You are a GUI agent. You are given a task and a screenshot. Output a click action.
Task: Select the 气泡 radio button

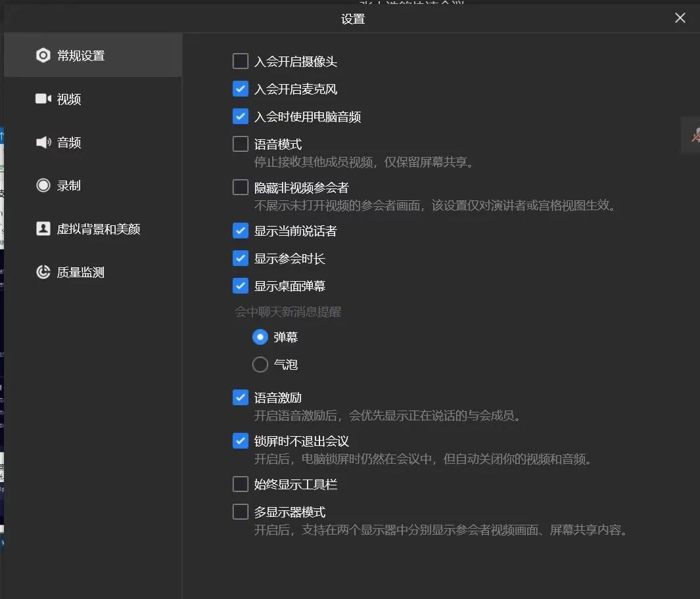(260, 364)
